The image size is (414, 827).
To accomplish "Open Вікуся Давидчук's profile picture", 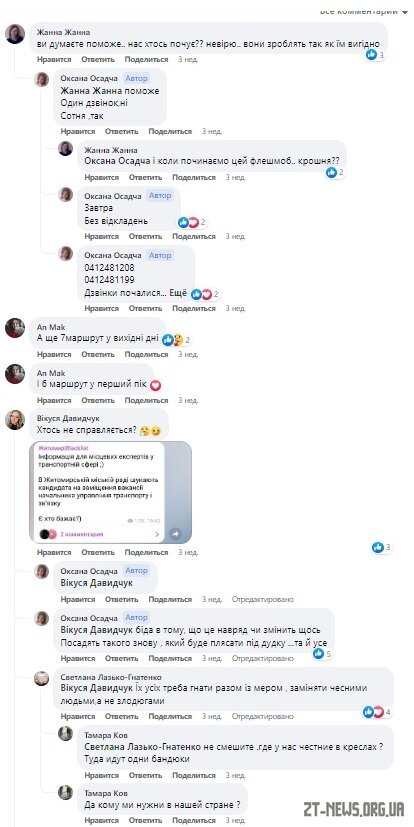I will [x=15, y=420].
